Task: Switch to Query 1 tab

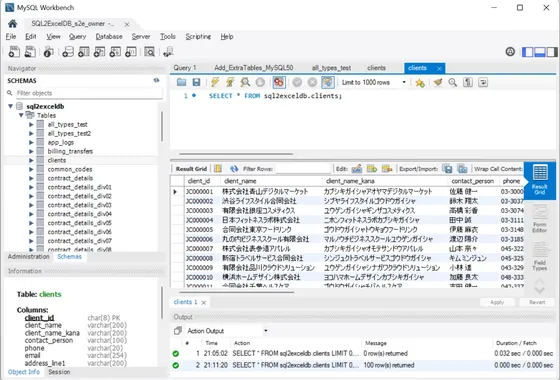Action: pos(185,68)
